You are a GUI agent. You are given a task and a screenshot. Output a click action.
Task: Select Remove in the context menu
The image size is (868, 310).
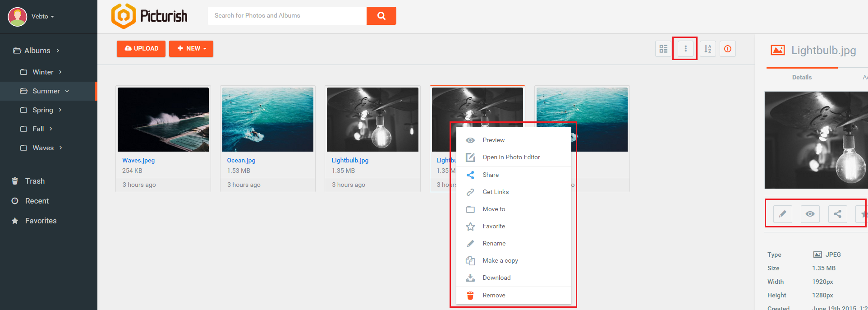click(494, 295)
